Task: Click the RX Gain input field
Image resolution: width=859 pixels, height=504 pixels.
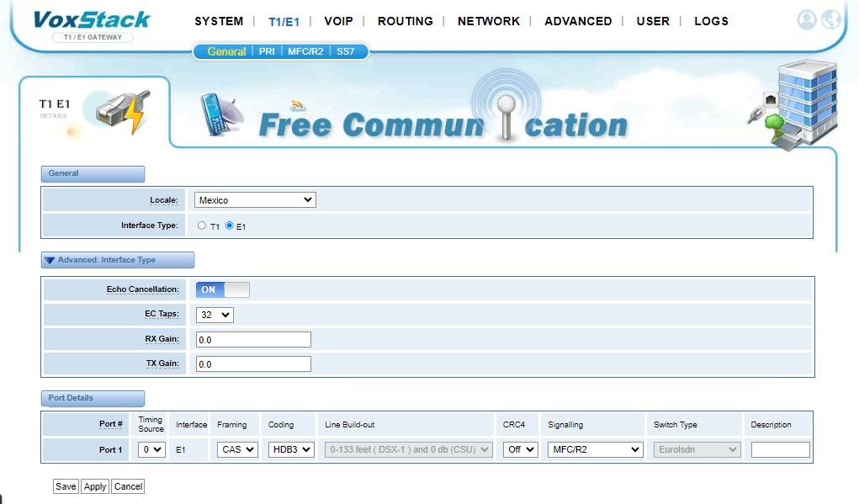Action: [x=253, y=339]
